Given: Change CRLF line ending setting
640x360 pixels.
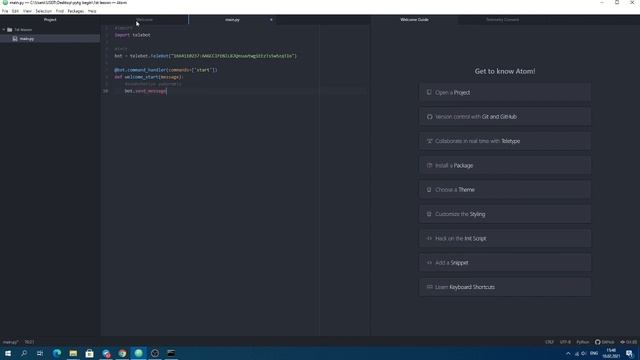Looking at the screenshot, I should (x=549, y=342).
